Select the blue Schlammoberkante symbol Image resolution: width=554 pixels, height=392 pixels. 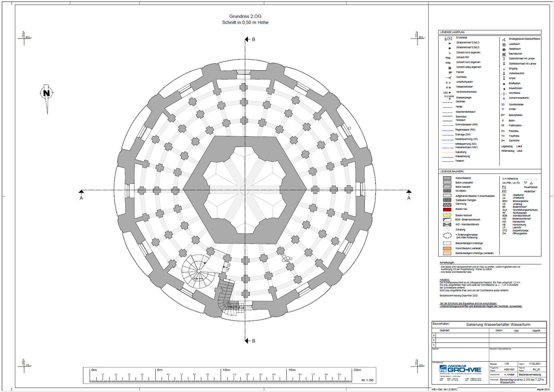pos(504,99)
